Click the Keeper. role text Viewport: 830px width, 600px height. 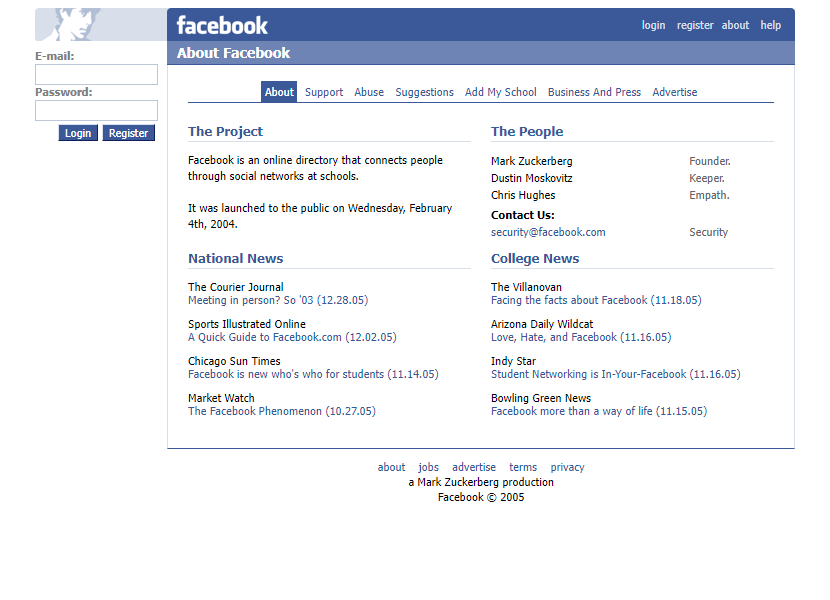(x=707, y=178)
